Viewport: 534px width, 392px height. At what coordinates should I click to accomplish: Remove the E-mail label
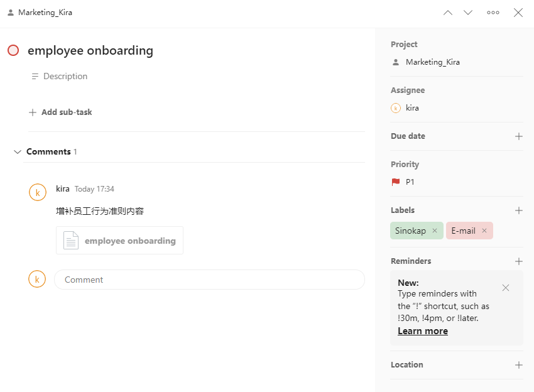484,231
